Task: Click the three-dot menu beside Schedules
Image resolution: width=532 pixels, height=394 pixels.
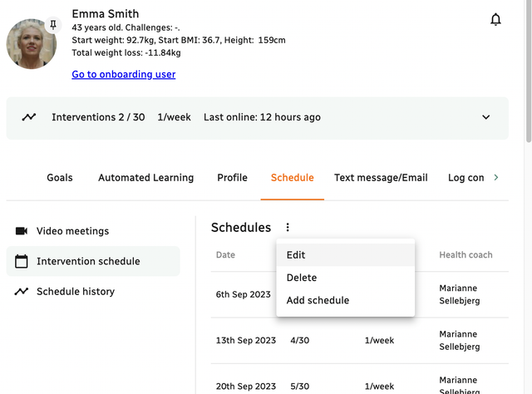Action: [x=288, y=228]
